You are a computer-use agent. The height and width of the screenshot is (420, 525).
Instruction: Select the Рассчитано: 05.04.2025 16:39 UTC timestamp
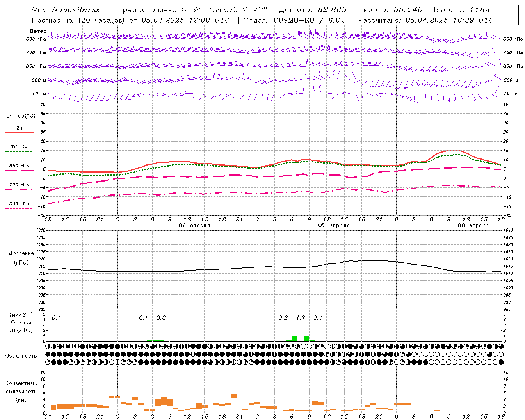[426, 20]
